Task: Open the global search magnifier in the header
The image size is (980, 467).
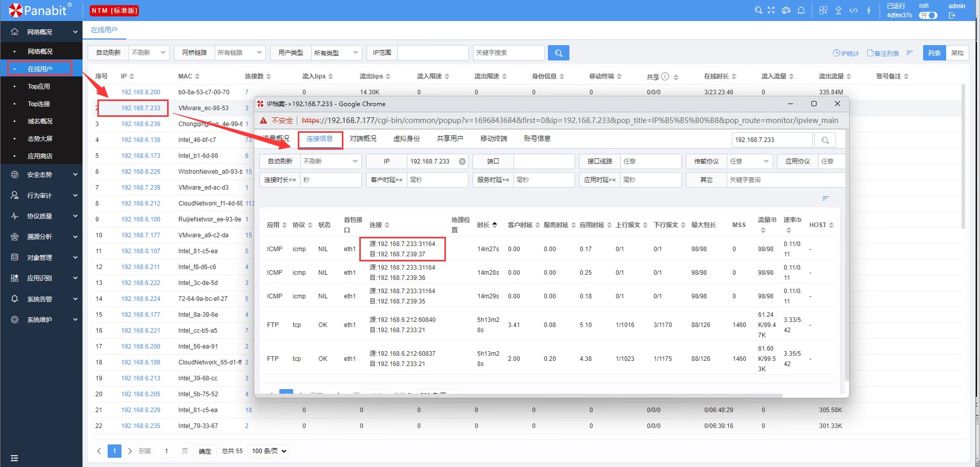Action: 758,10
